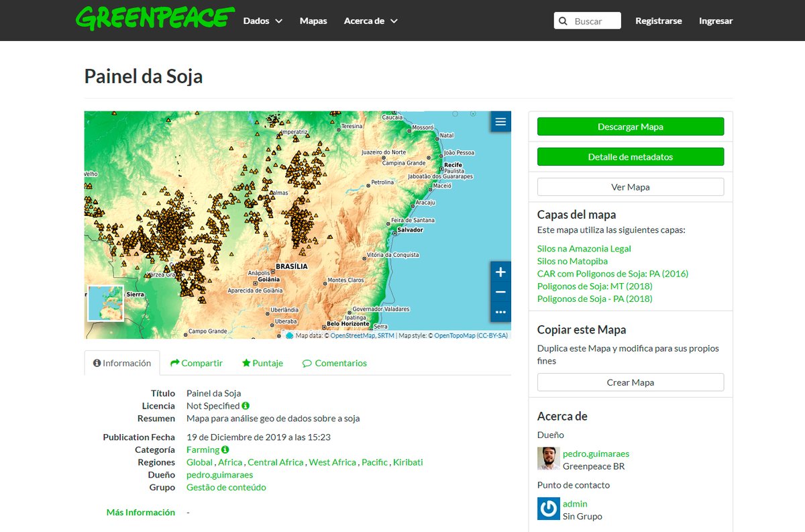Viewport: 805px width, 532px height.
Task: Click the admin contact link
Action: 575,504
